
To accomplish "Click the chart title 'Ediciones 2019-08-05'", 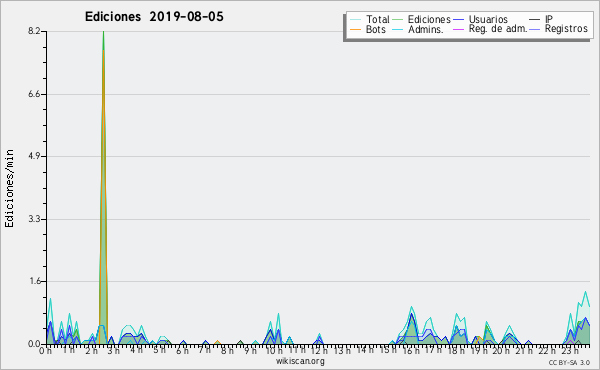I will click(x=154, y=17).
